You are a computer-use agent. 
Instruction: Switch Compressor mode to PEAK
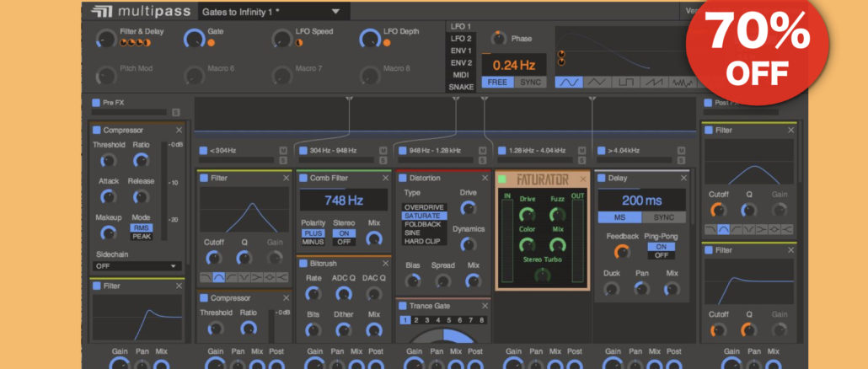point(142,236)
